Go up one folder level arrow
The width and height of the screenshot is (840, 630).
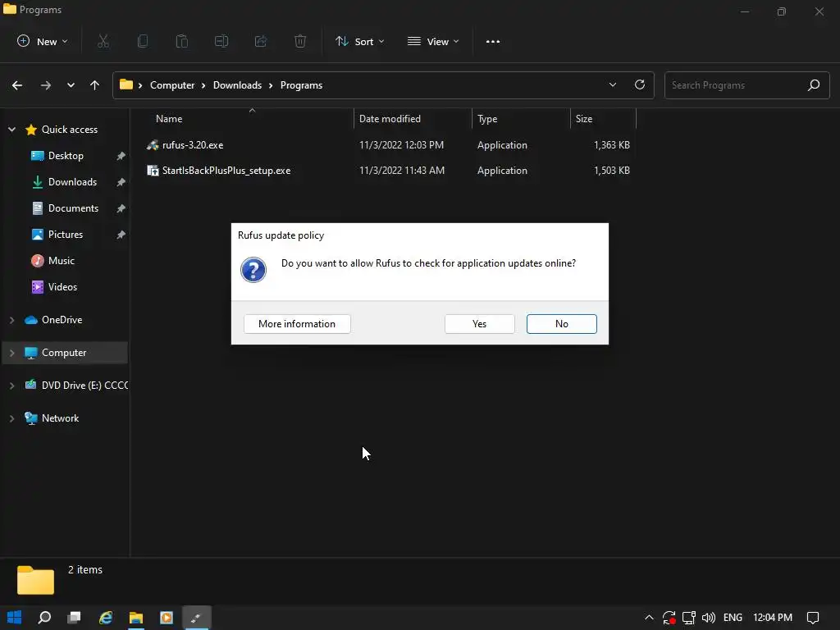[x=95, y=85]
